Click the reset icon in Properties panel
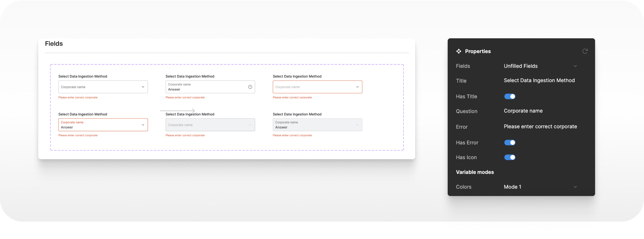Image resolution: width=644 pixels, height=239 pixels. tap(585, 51)
